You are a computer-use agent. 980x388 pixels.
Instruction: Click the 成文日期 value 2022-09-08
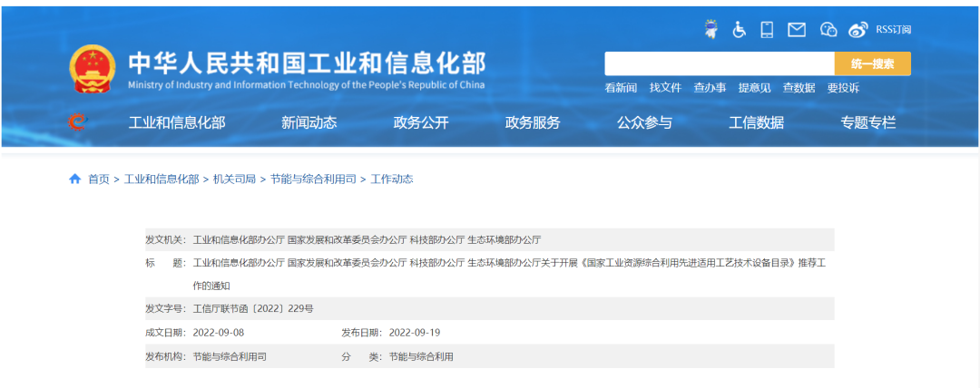tap(218, 333)
